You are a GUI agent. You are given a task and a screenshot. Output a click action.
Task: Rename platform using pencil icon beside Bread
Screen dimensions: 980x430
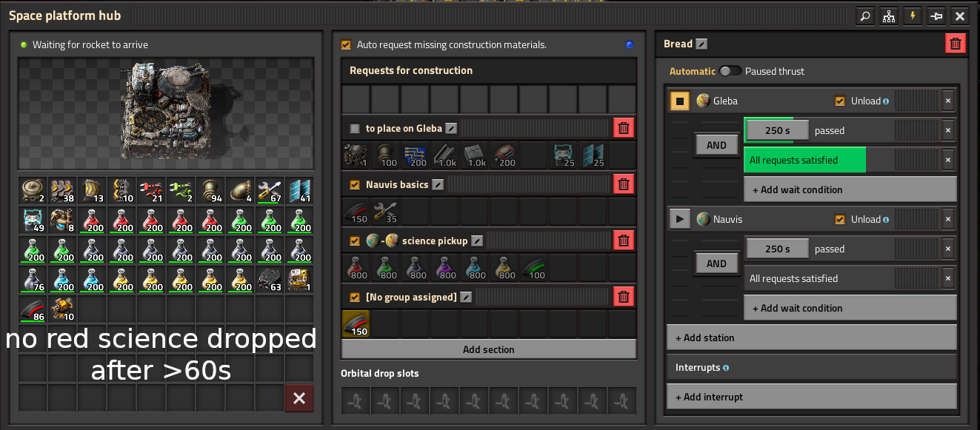point(701,44)
